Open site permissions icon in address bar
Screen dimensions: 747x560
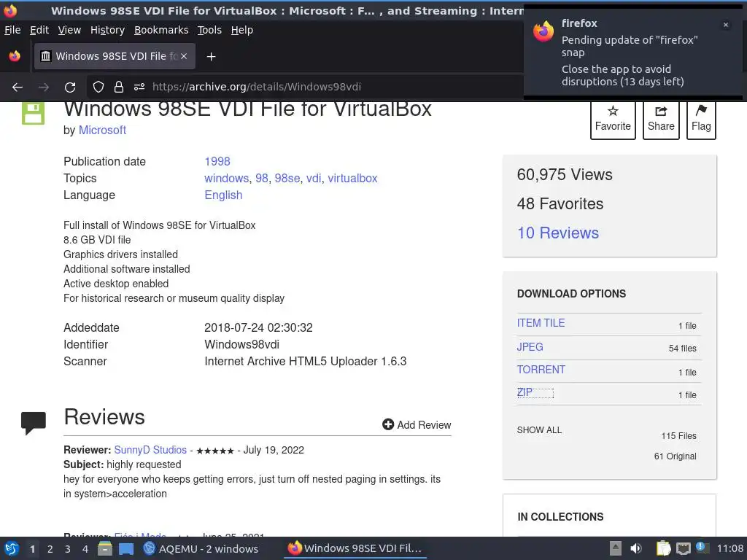139,87
